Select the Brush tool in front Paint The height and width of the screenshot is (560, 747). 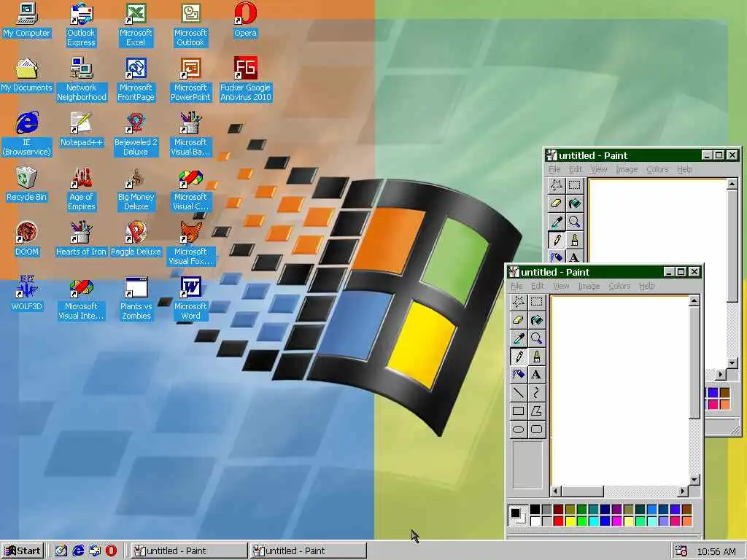(536, 356)
